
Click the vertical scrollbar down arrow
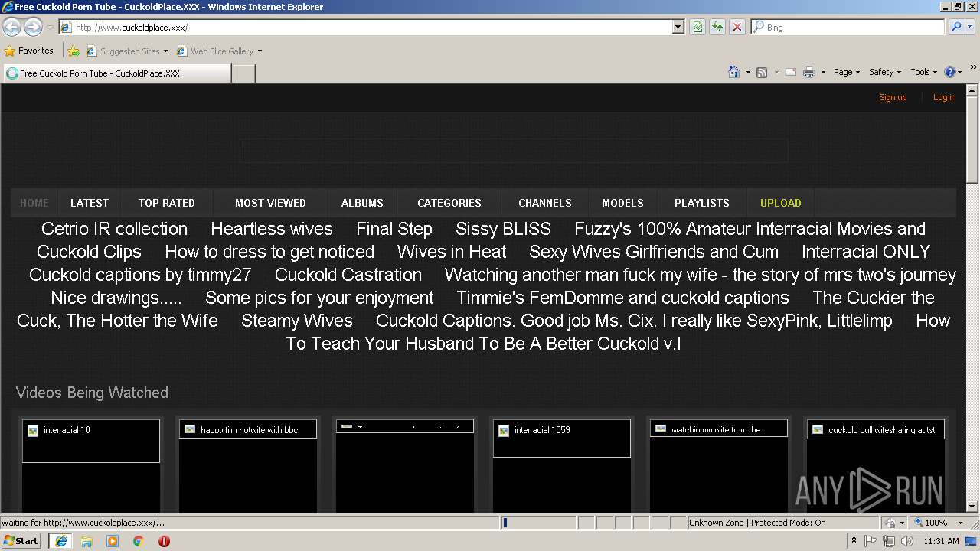click(x=973, y=506)
